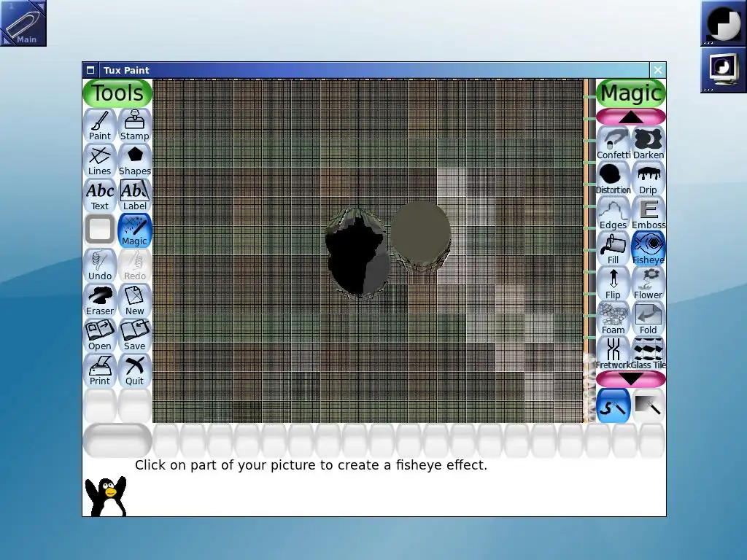Click the gray circle on the canvas

(x=421, y=232)
